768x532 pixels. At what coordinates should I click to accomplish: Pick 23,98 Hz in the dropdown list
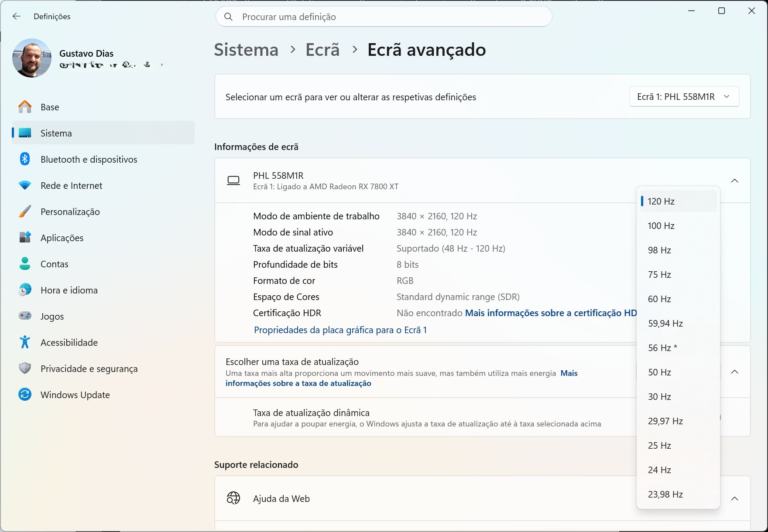665,494
